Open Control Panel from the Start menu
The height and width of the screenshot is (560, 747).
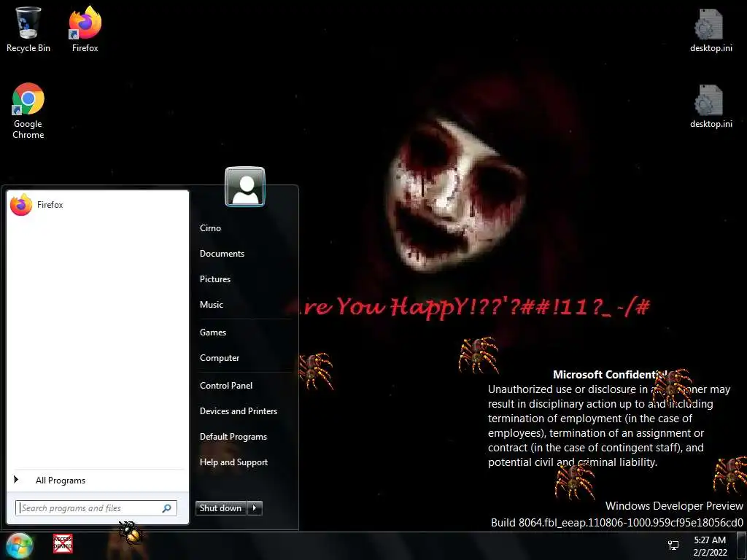point(226,386)
